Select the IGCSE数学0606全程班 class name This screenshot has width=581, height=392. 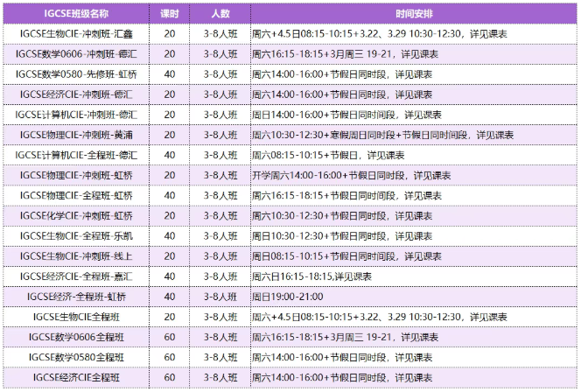(x=76, y=337)
